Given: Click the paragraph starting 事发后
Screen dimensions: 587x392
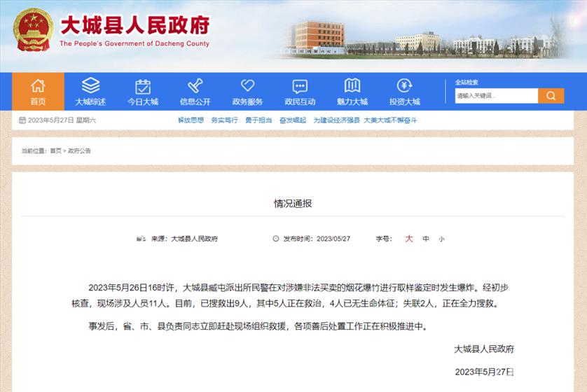Looking at the screenshot, I should point(258,326).
